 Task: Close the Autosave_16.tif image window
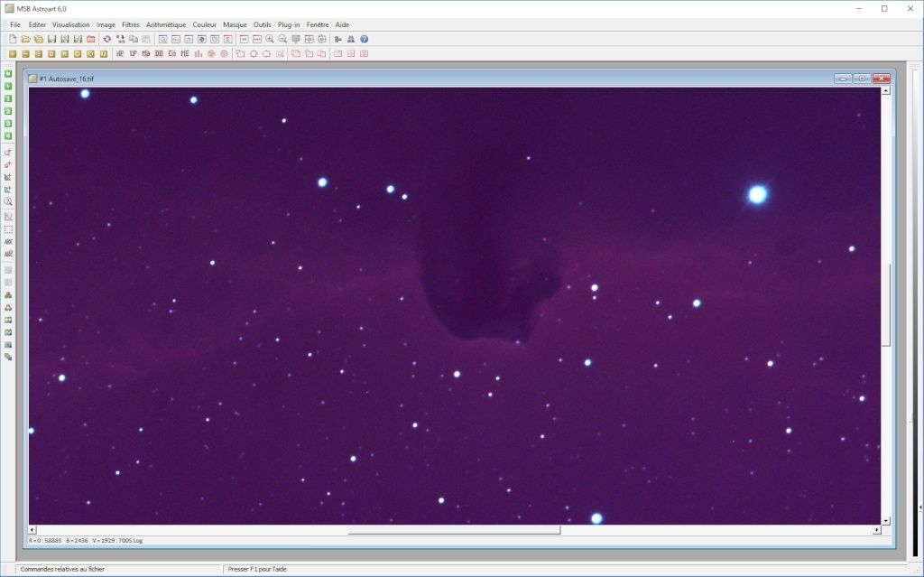882,79
